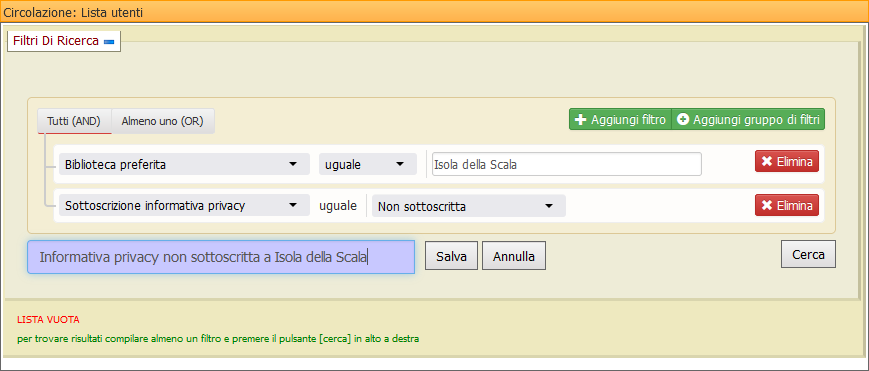Click X icon on Biblioteca preferita Elimina
The image size is (869, 371).
pos(767,161)
